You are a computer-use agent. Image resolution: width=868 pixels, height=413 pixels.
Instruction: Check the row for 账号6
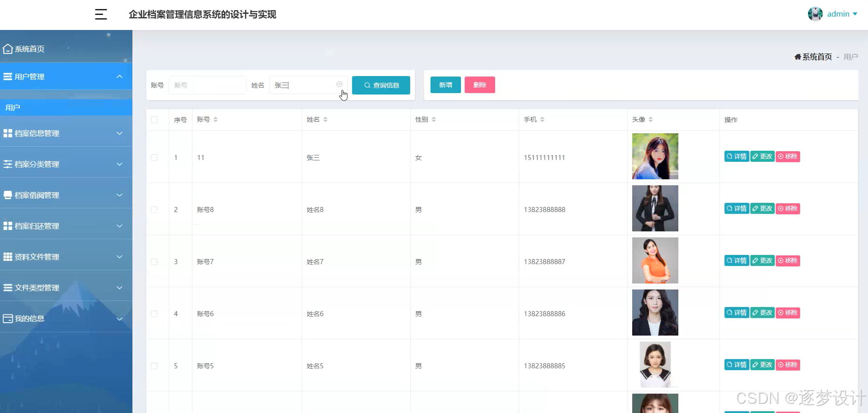pos(154,314)
